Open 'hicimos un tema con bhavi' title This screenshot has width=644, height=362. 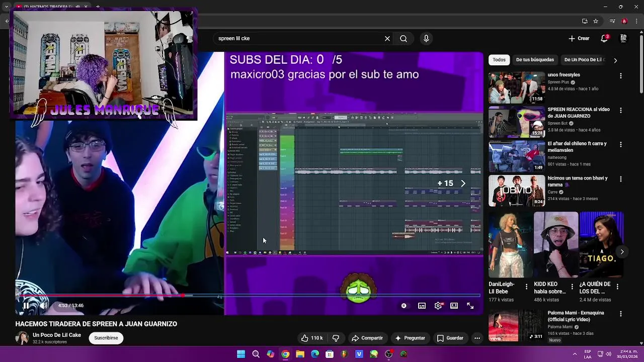pos(578,182)
